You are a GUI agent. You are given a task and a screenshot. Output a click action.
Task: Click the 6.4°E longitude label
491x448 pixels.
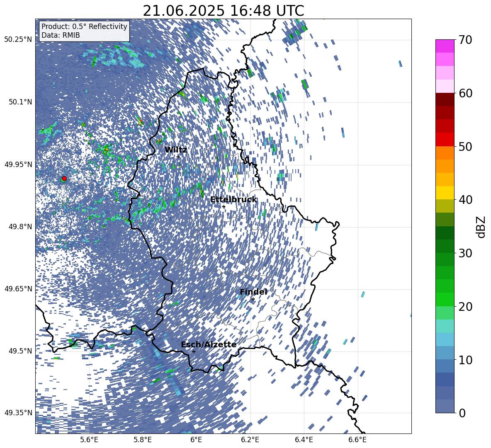[x=304, y=440]
